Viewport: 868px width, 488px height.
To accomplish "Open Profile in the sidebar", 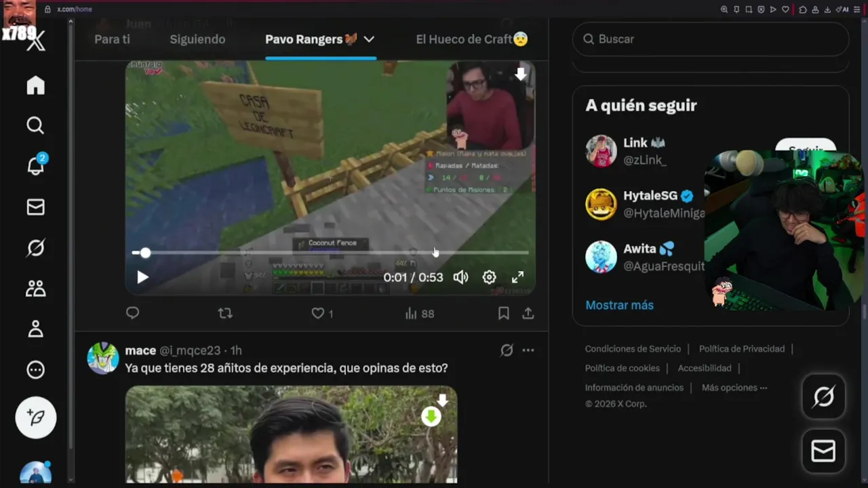I will click(x=35, y=329).
